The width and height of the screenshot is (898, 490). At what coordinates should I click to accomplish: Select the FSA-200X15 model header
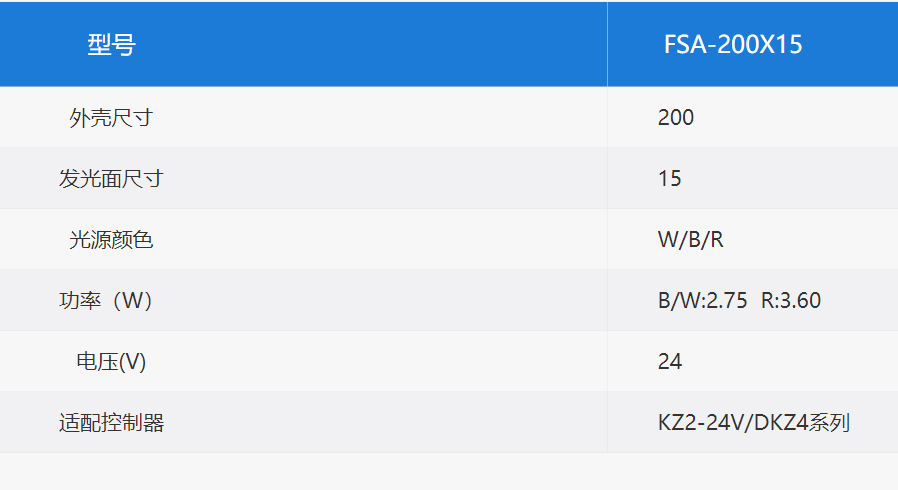(733, 45)
